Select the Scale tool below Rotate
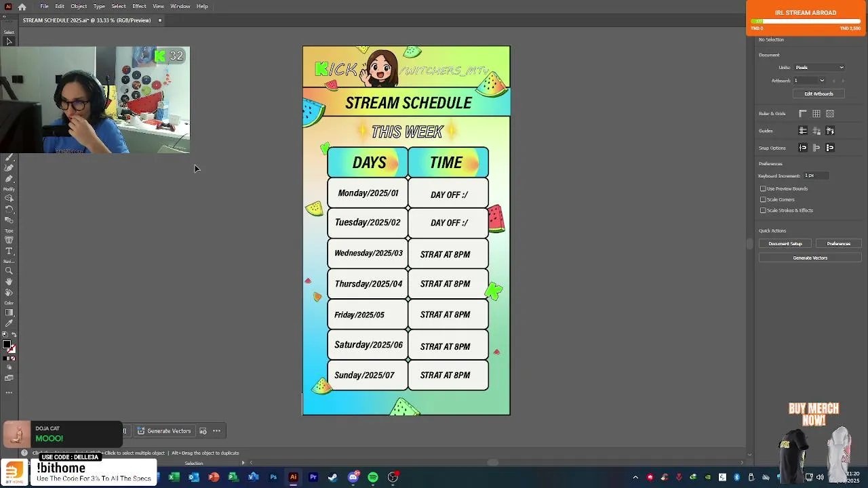Viewport: 868px width, 488px height. [x=9, y=220]
